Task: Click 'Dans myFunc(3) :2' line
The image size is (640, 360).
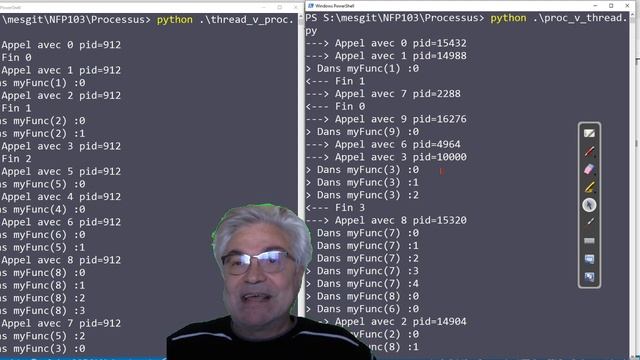Action: pos(362,195)
